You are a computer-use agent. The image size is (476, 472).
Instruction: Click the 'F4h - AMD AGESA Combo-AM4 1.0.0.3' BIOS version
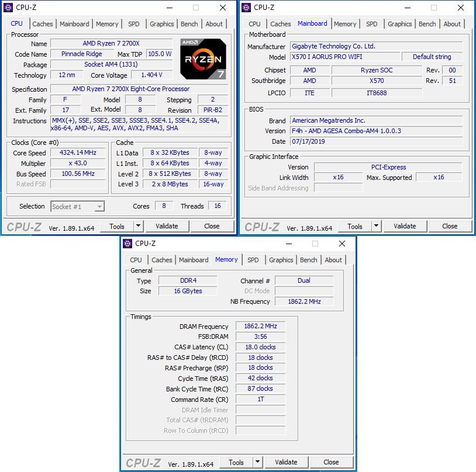tap(377, 131)
